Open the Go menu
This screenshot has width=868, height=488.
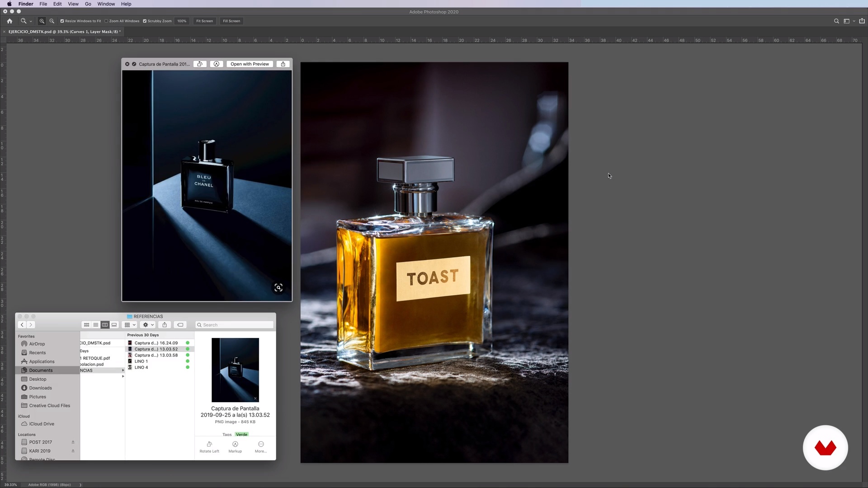(x=88, y=4)
